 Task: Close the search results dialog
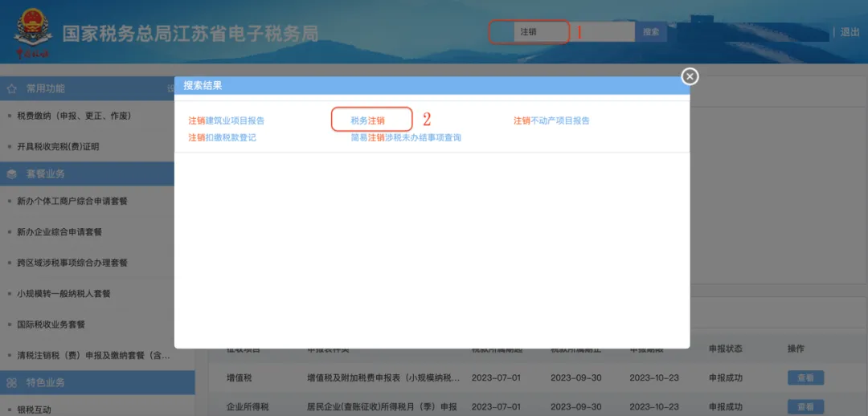coord(690,76)
